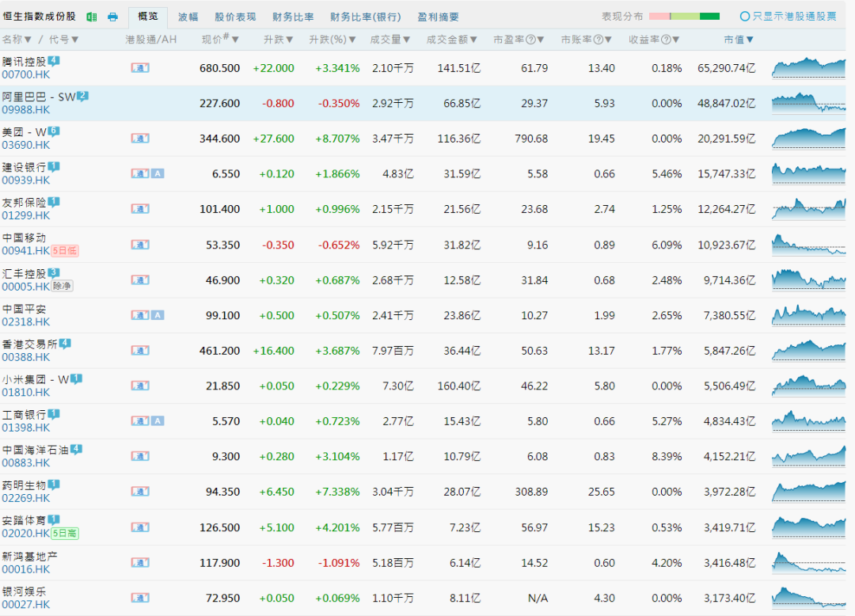Open the mini price chart for 新鸿基地产
This screenshot has height=616, width=855.
808,563
